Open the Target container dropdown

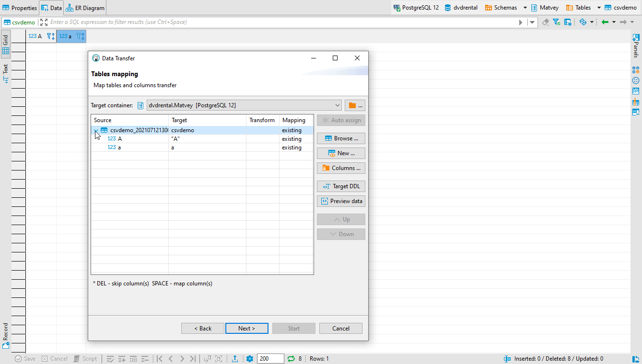pos(337,105)
